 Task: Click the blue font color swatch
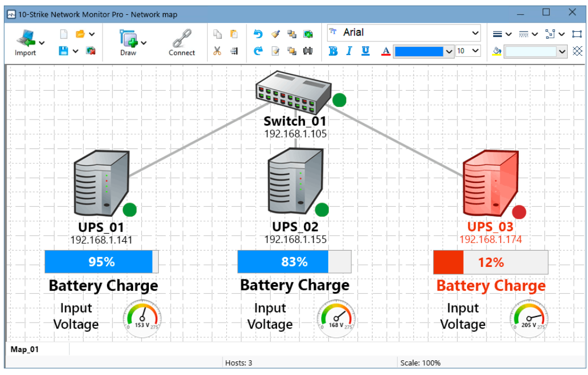pyautogui.click(x=419, y=51)
